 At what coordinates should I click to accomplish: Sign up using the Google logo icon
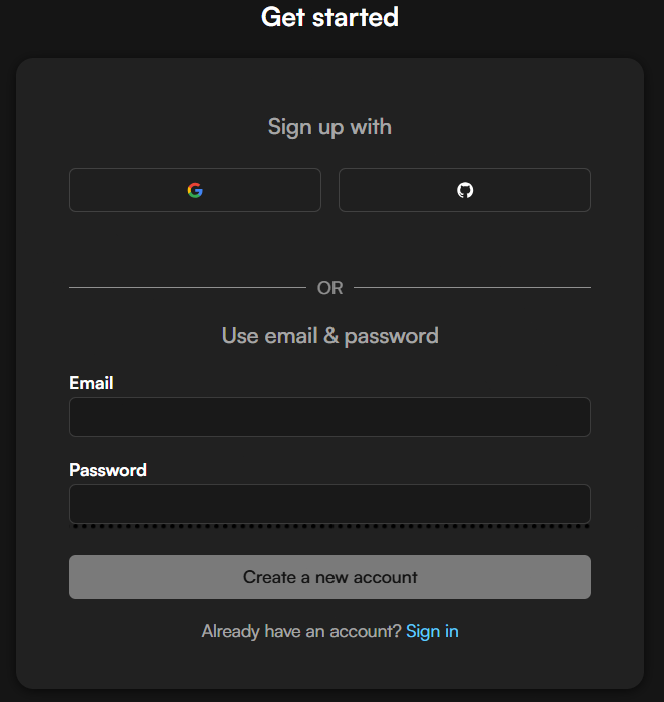pos(195,190)
